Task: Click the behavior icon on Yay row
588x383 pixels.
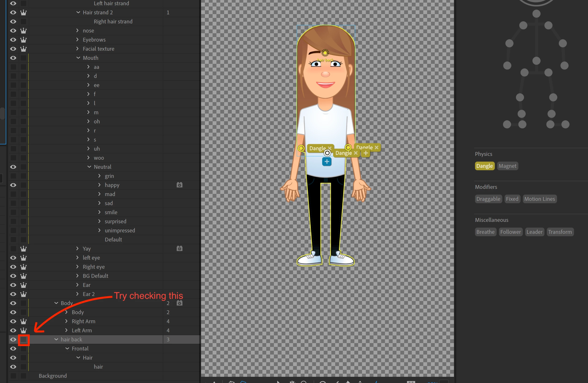Action: (180, 248)
